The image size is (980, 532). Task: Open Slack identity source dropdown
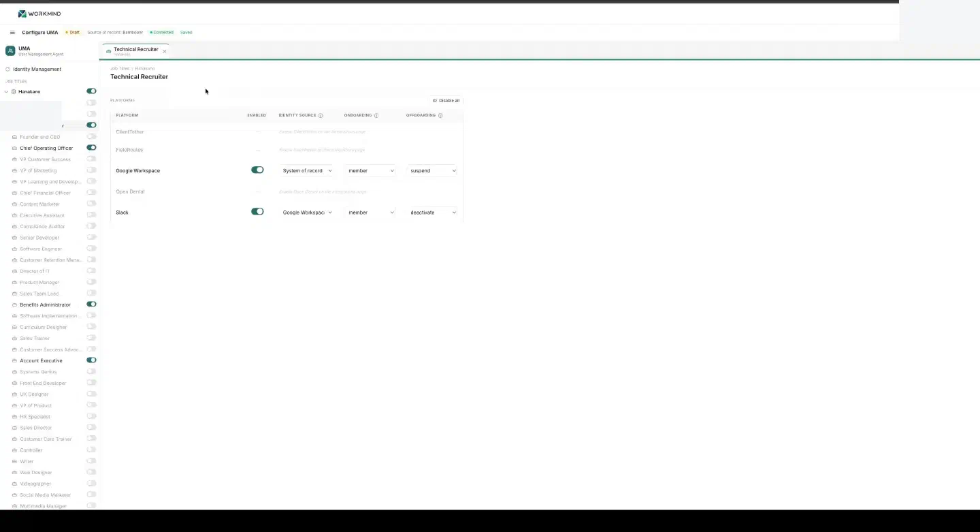click(x=307, y=213)
